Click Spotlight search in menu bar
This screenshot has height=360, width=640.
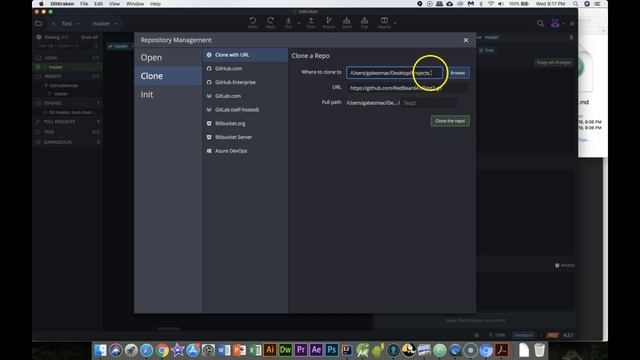coord(576,4)
